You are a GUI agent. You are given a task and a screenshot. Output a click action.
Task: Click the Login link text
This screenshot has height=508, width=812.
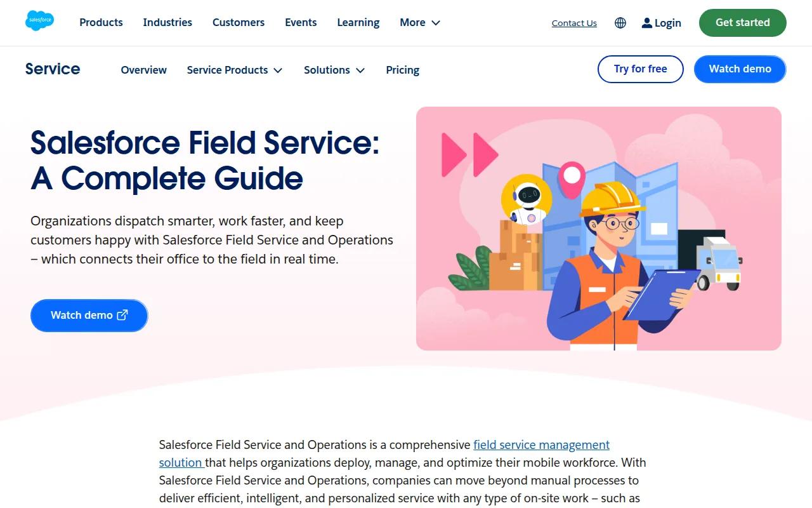[x=668, y=23]
